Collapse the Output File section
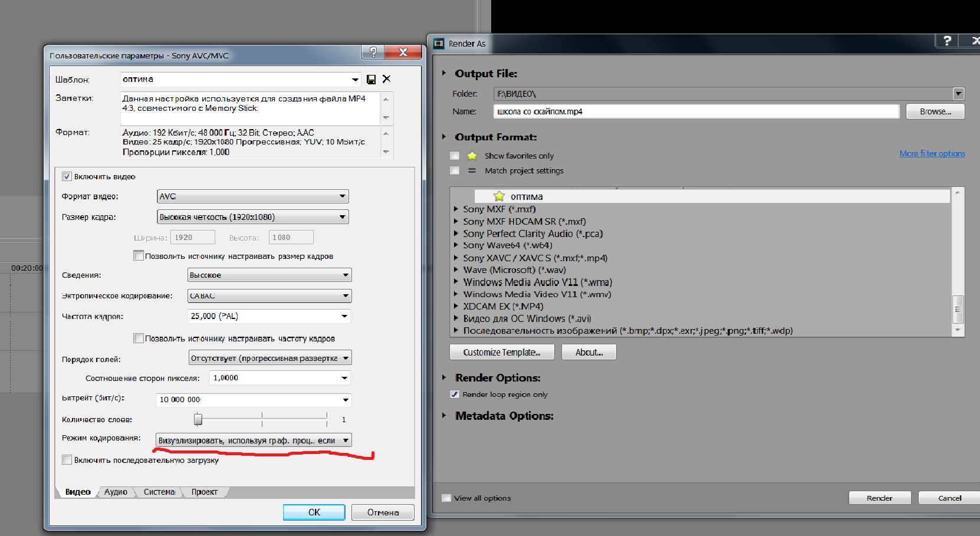980x536 pixels. pos(444,73)
